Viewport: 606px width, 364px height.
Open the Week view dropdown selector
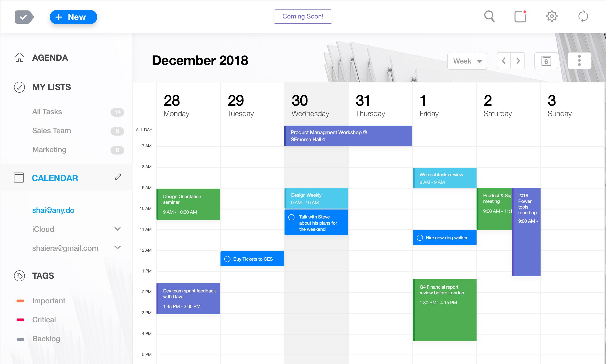468,61
